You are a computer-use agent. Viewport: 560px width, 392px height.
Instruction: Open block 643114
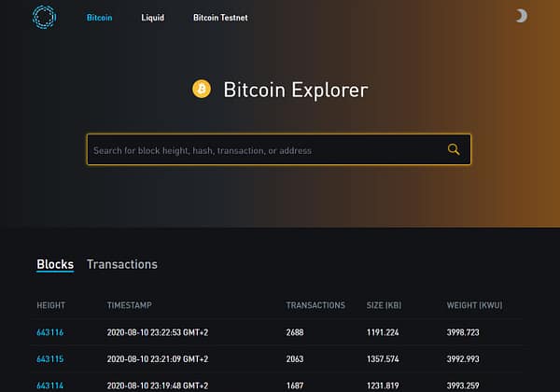(49, 385)
